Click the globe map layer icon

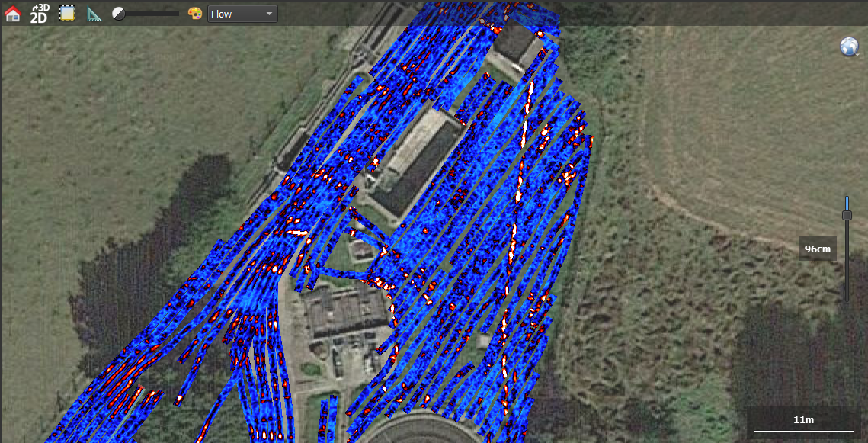click(x=849, y=47)
